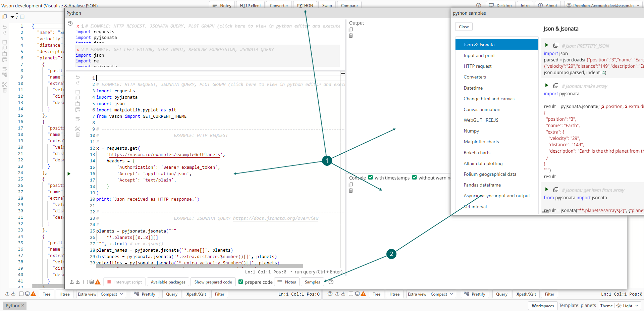Copy the PRETTIFY_JSON sample code

click(x=556, y=45)
